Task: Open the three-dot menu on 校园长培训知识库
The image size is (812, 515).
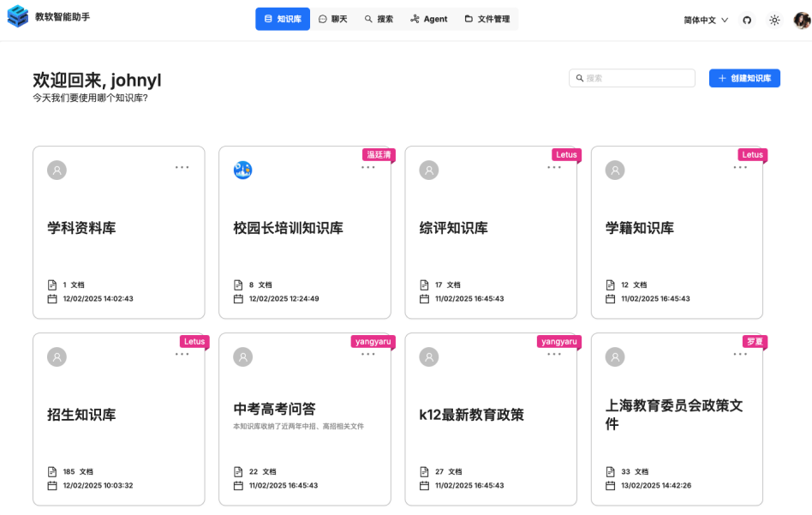Action: coord(367,167)
